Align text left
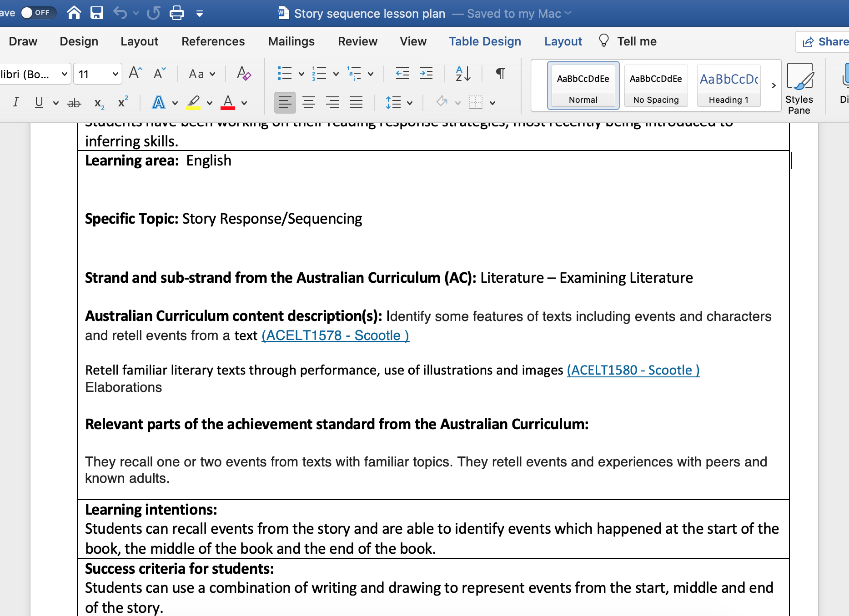The width and height of the screenshot is (849, 616). pyautogui.click(x=285, y=102)
